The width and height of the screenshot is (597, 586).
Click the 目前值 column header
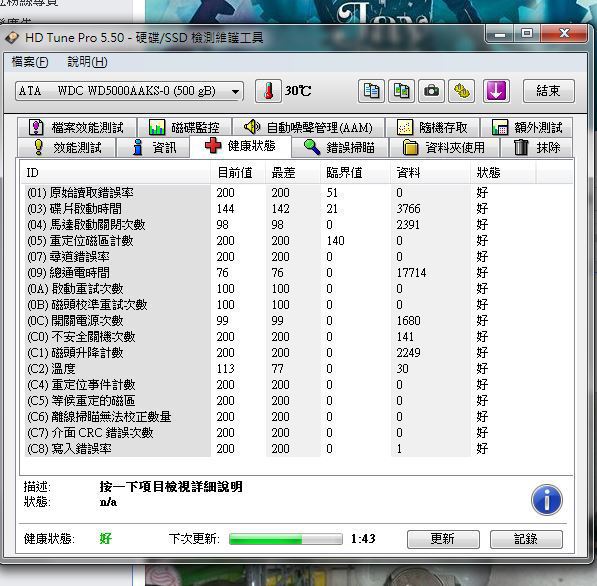[238, 173]
